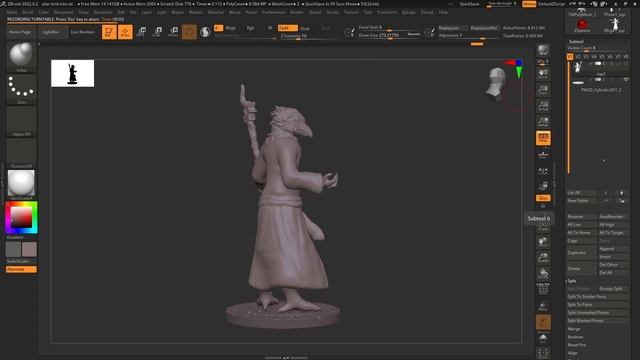Toggle Solo mode button
The width and height of the screenshot is (640, 360).
point(543,338)
